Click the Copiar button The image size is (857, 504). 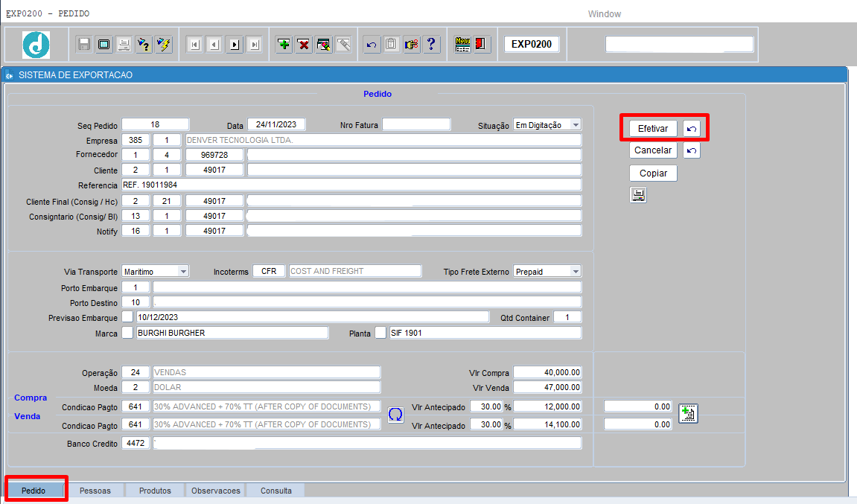pyautogui.click(x=653, y=173)
